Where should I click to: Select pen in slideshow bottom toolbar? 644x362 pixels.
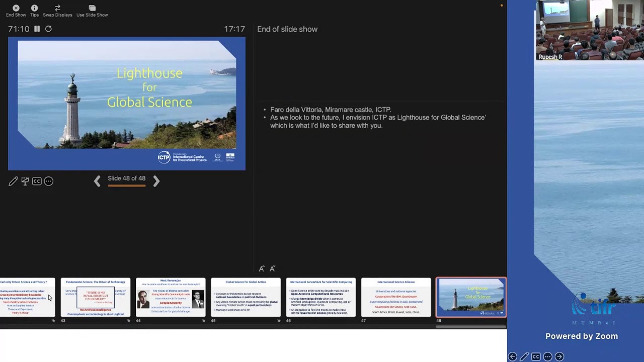click(524, 356)
